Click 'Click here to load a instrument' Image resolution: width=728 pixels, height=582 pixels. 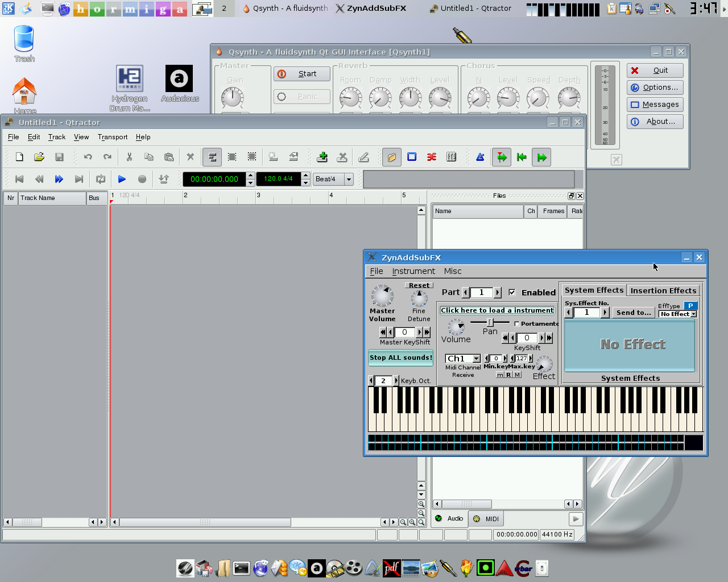(497, 310)
